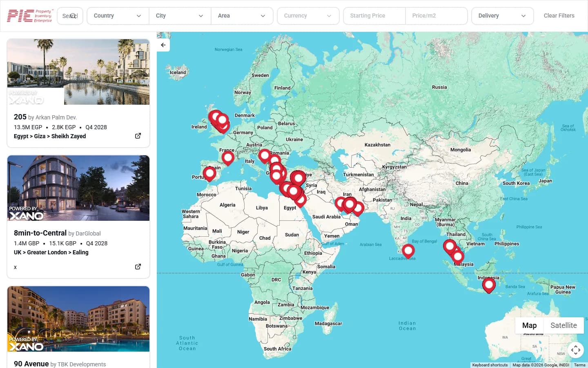
Task: Select the map pin over Portugal
Action: tap(209, 173)
